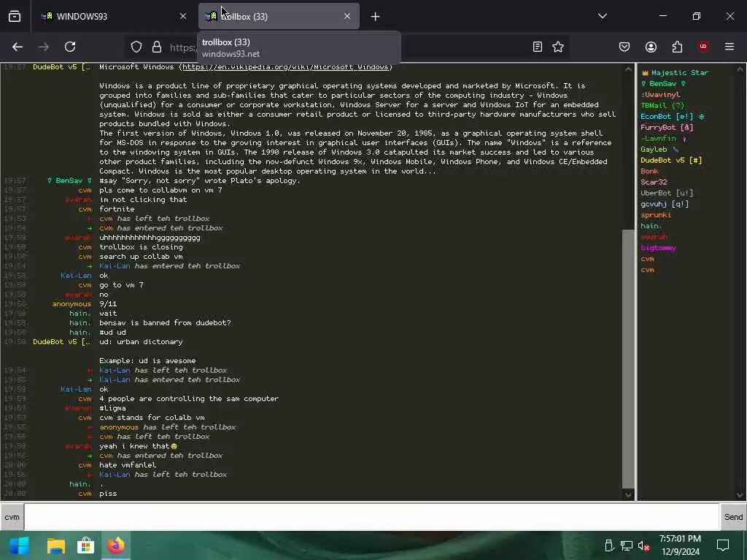This screenshot has width=747, height=560.
Task: Select gcvuhj [q!] in user list
Action: coord(665,204)
